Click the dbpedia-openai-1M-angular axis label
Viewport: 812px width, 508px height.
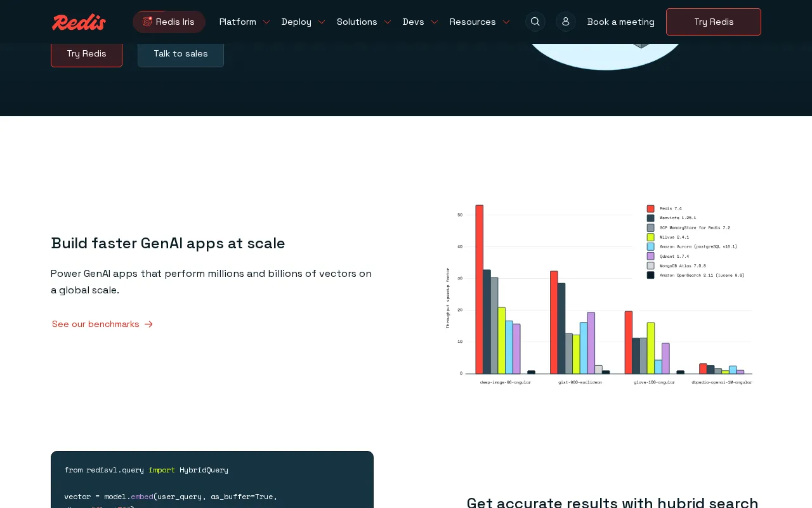tap(722, 382)
